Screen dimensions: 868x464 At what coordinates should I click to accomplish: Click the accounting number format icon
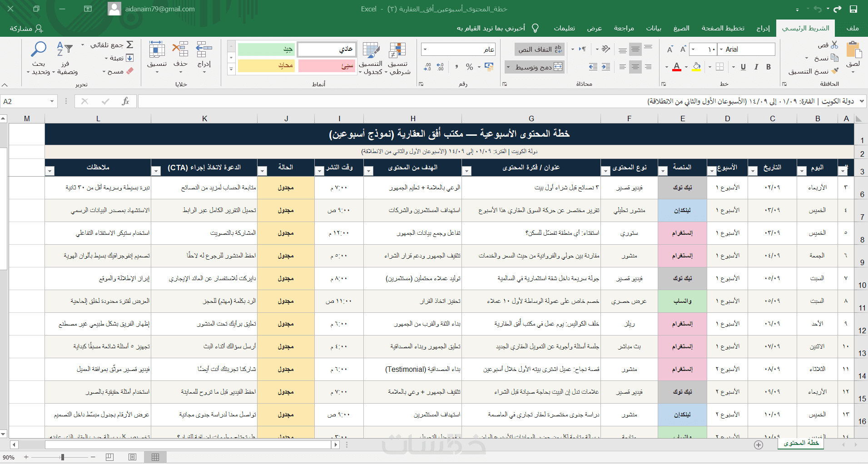pyautogui.click(x=489, y=67)
